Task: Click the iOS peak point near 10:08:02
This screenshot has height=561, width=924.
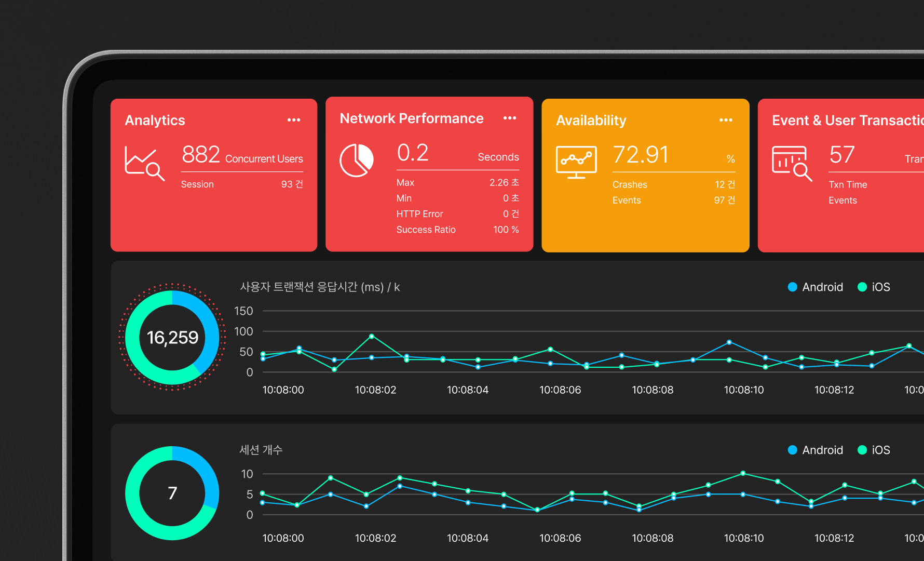Action: click(372, 337)
